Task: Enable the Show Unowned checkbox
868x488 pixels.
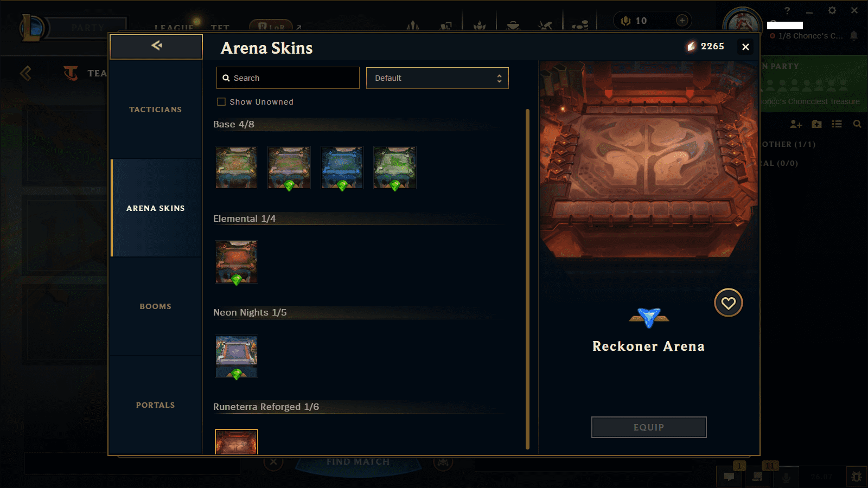Action: pos(221,101)
